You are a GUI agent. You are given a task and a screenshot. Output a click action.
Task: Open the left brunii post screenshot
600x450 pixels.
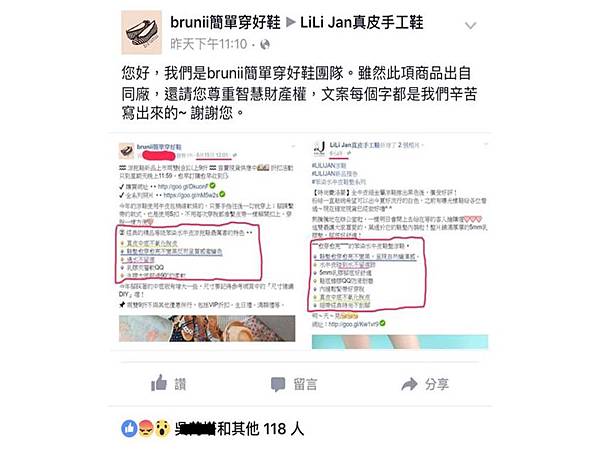(207, 242)
